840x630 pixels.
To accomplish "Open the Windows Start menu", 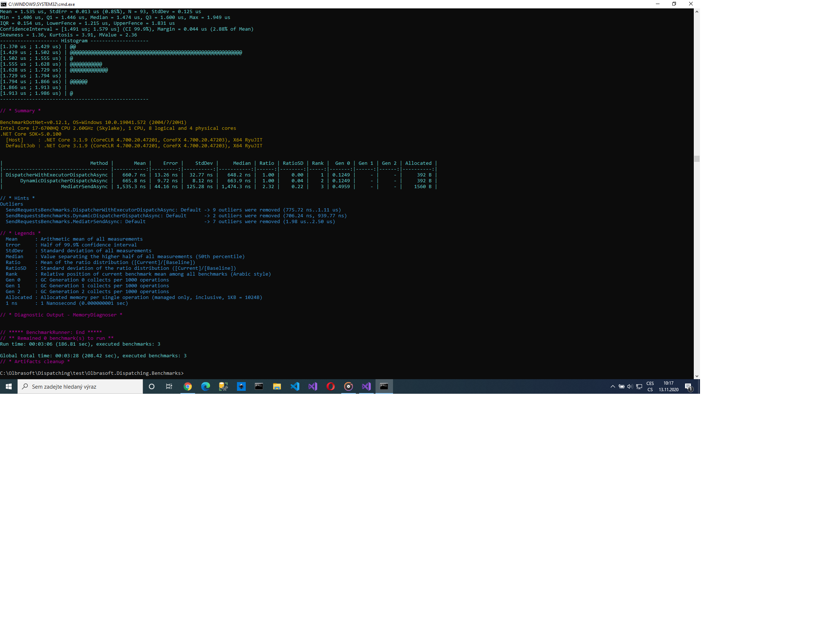I will (8, 386).
